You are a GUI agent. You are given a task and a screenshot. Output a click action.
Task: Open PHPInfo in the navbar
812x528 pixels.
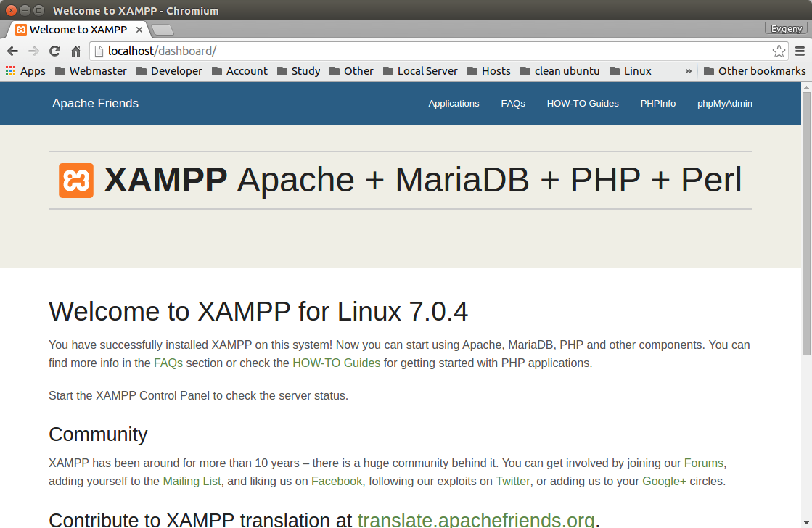click(x=657, y=104)
